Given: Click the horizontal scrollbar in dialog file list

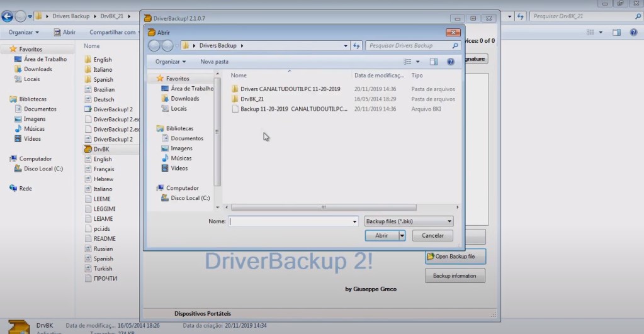Looking at the screenshot, I should pos(324,207).
